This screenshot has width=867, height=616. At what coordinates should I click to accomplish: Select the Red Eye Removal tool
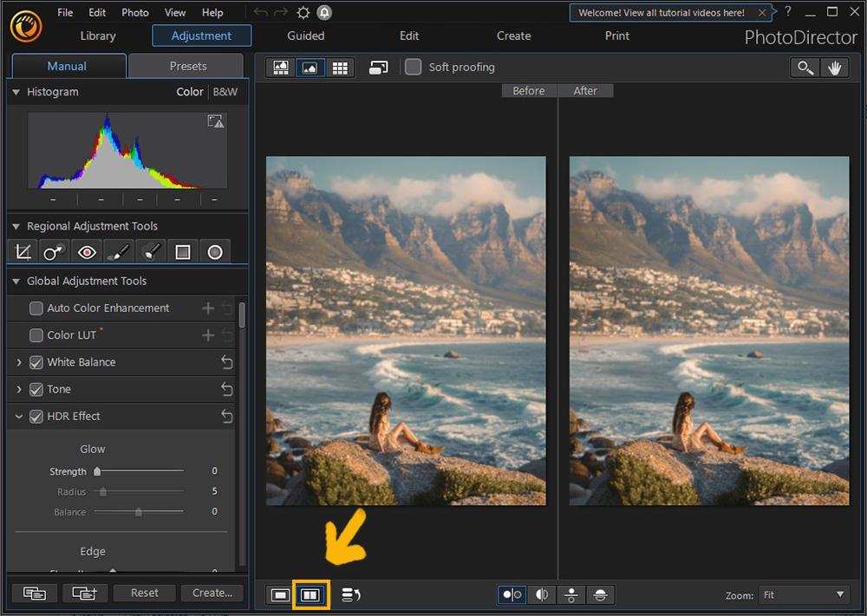pyautogui.click(x=86, y=251)
